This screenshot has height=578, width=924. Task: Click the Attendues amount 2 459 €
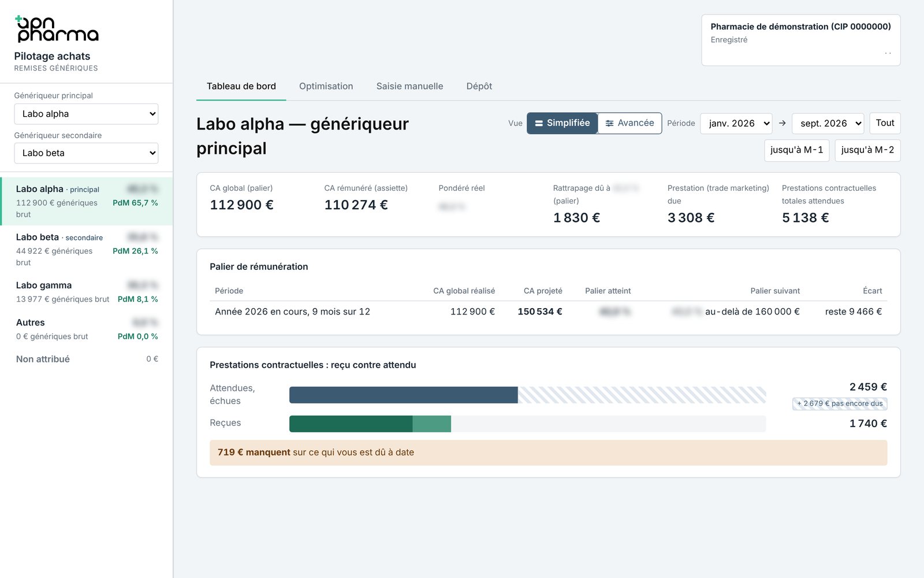pos(868,387)
